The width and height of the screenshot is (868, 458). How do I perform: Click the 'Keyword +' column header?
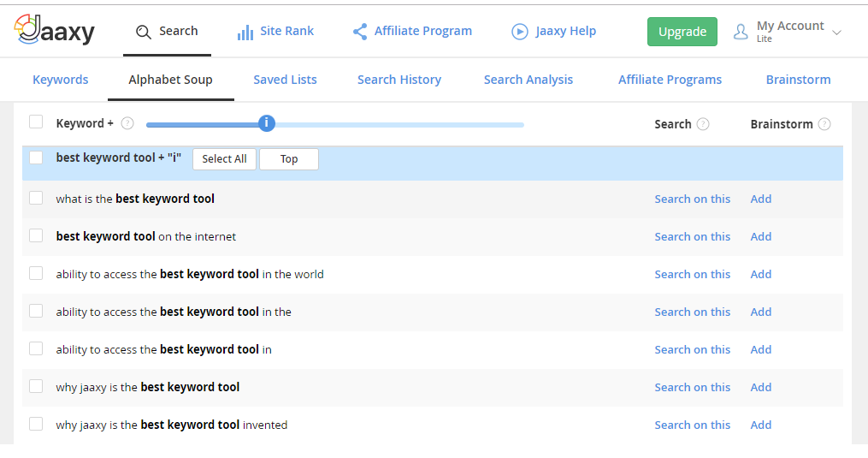coord(84,123)
